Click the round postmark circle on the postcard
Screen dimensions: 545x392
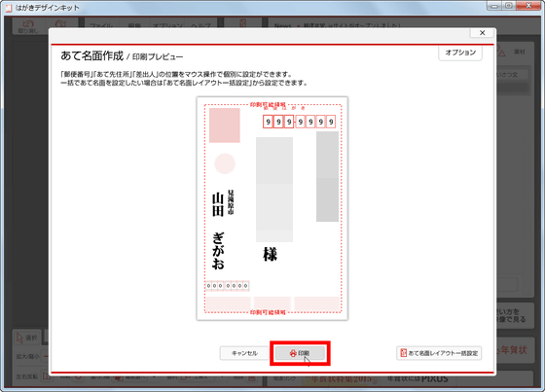click(x=225, y=163)
